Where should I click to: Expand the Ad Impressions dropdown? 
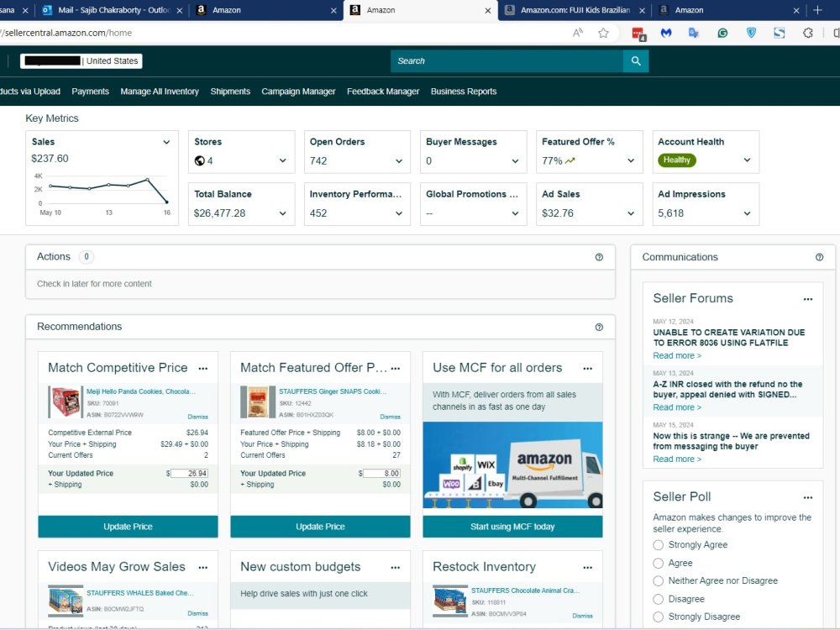click(x=748, y=213)
